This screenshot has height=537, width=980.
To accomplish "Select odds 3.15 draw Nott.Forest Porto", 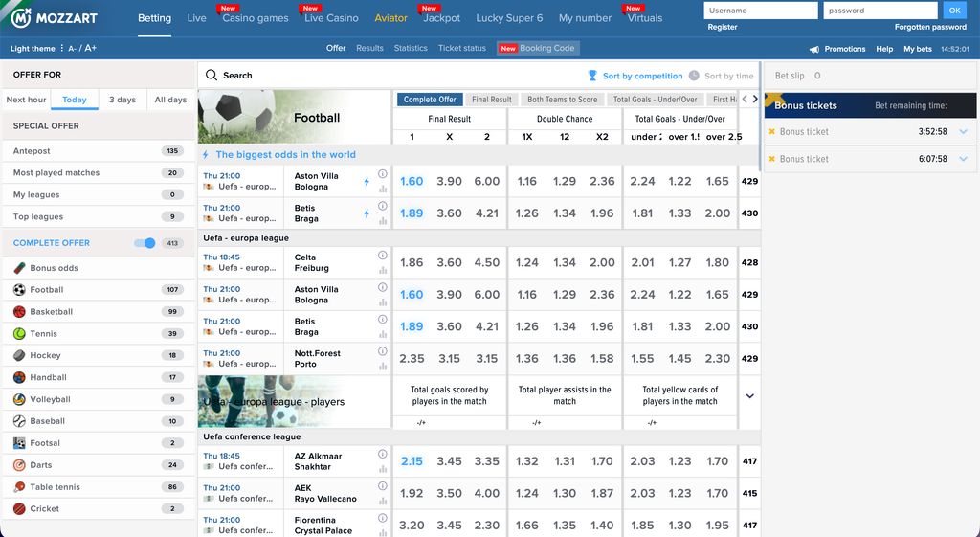I will pyautogui.click(x=449, y=358).
